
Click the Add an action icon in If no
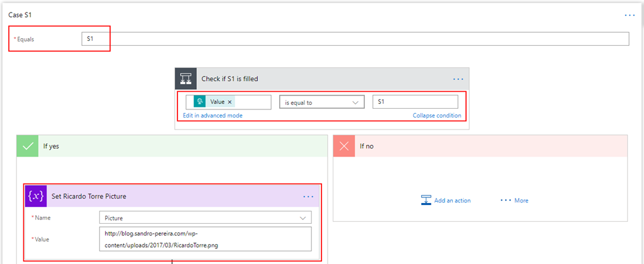coord(426,201)
